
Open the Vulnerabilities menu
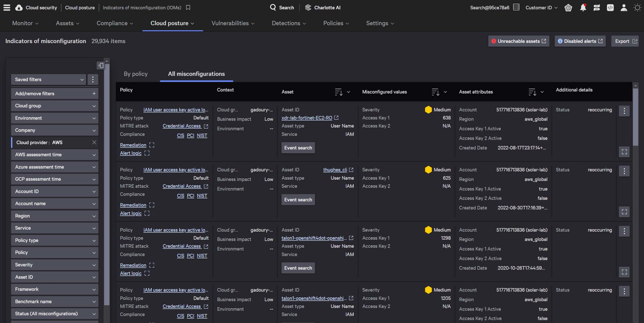pos(233,23)
